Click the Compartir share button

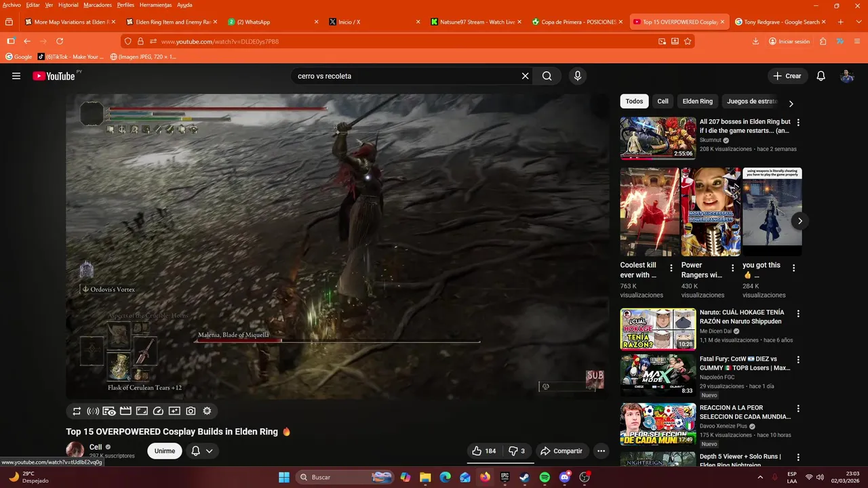(561, 451)
